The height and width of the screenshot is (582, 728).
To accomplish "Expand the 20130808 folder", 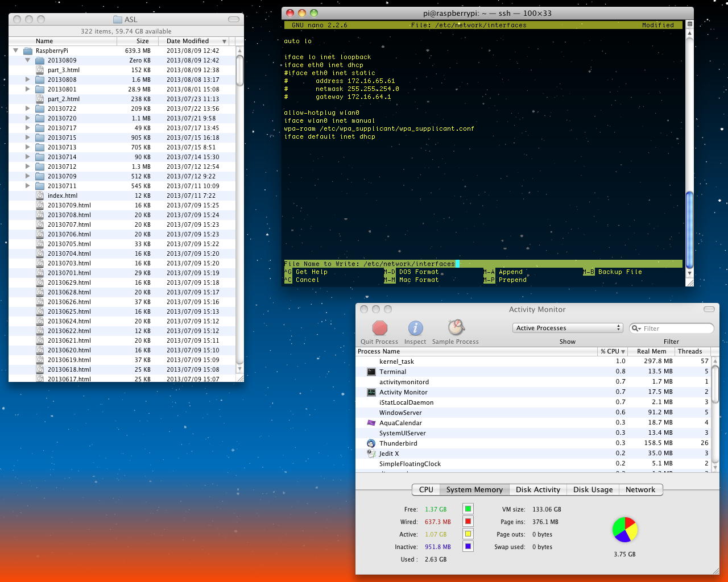I will click(x=27, y=80).
